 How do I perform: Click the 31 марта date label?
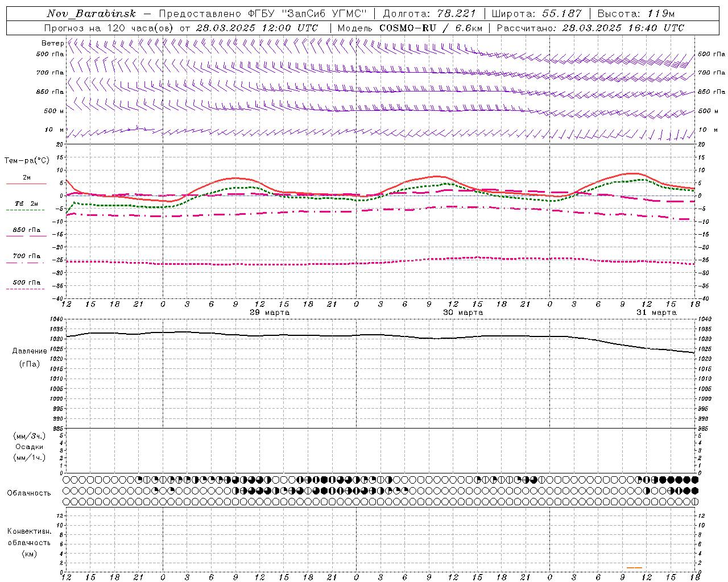(656, 313)
